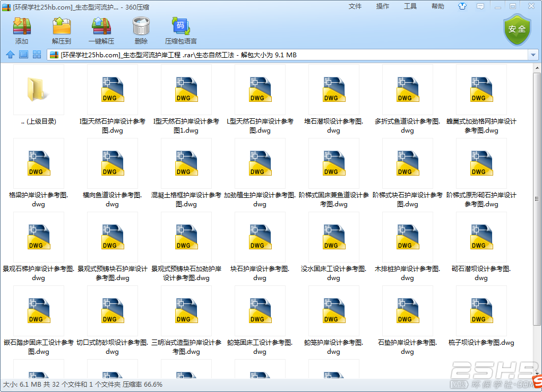Viewport: 542px width, 392px height.
Task: Open the 工具 (Tools) menu
Action: pos(410,6)
